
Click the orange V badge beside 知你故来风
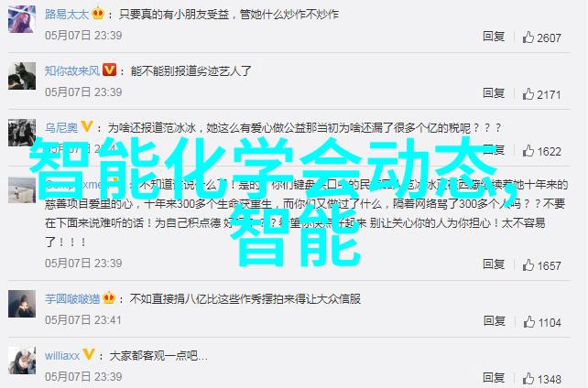point(109,70)
